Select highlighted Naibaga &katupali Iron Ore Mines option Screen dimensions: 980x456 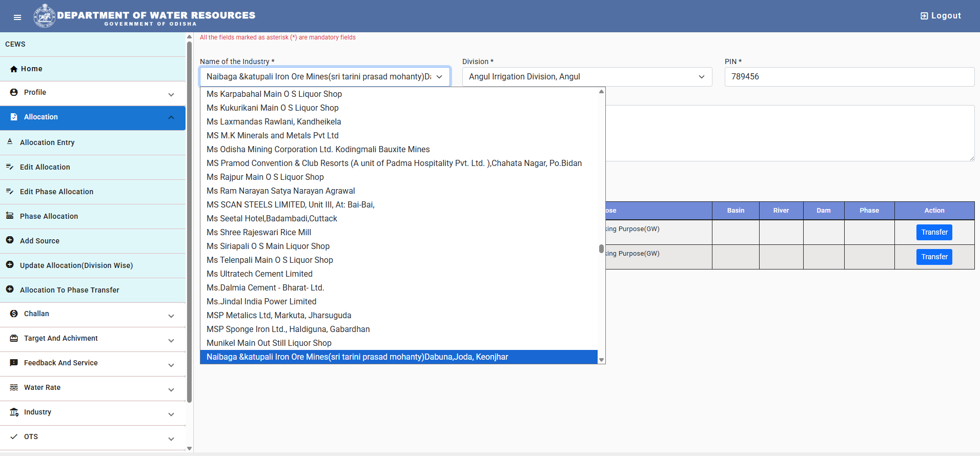click(x=399, y=357)
